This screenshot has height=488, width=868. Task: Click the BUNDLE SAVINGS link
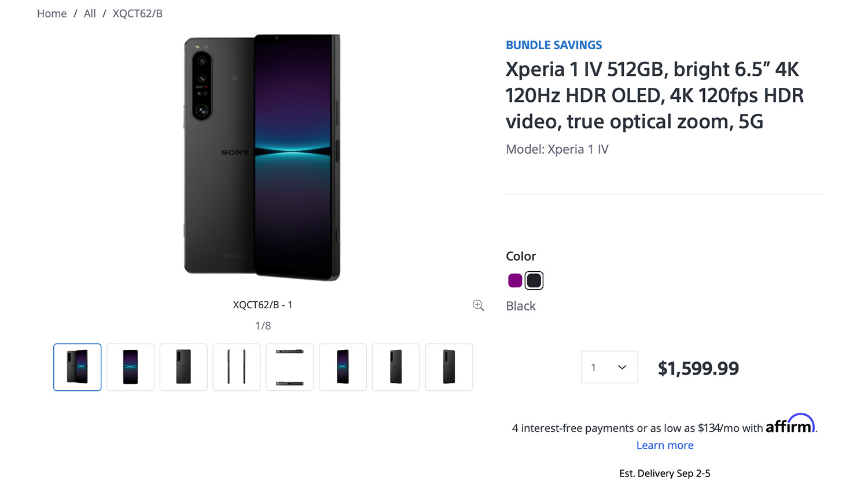[554, 45]
